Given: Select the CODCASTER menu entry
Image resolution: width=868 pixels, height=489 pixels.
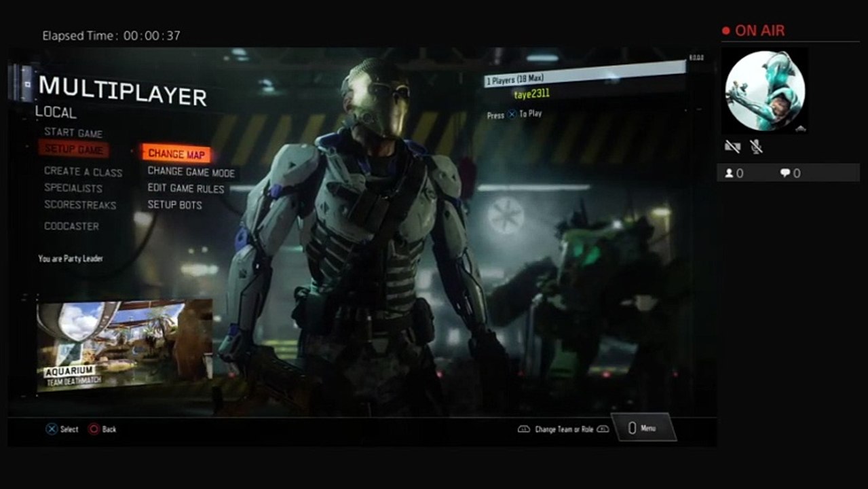Looking at the screenshot, I should tap(71, 226).
